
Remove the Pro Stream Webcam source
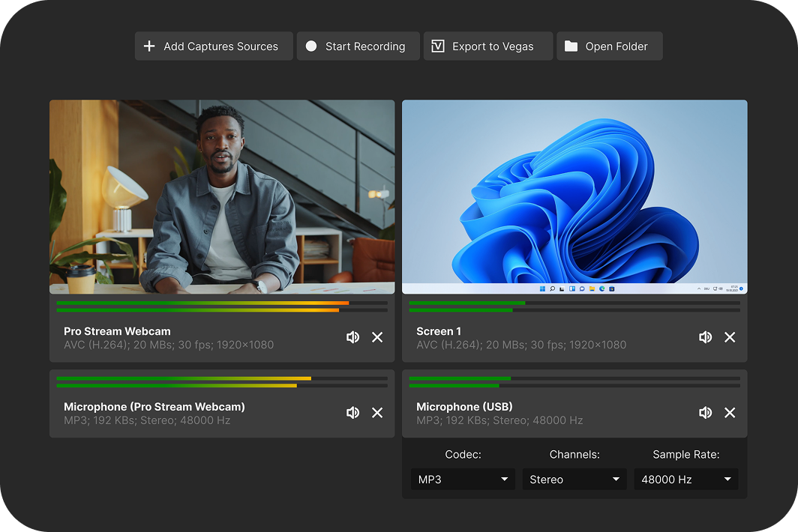point(377,337)
